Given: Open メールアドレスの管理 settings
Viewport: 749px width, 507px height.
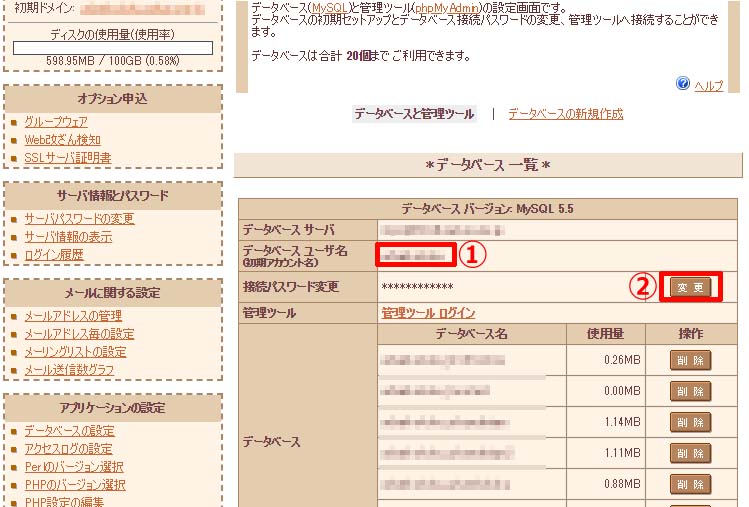Looking at the screenshot, I should click(73, 316).
